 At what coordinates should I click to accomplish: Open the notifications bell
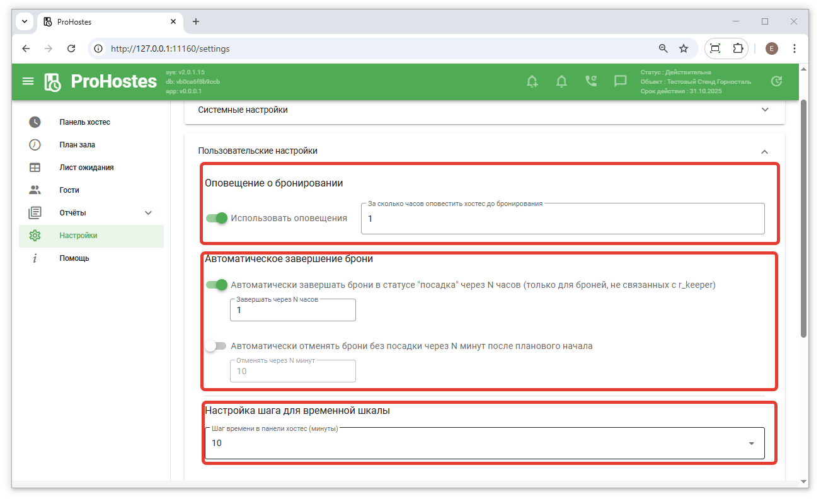(x=561, y=81)
